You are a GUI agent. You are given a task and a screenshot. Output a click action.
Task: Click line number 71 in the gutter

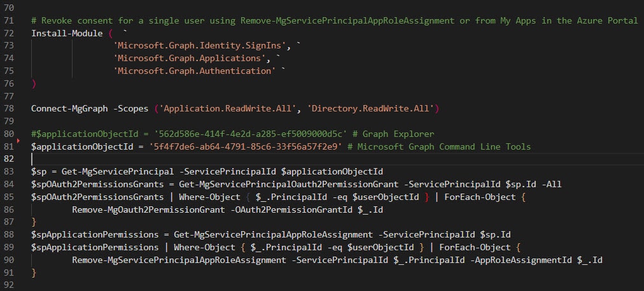pyautogui.click(x=9, y=20)
